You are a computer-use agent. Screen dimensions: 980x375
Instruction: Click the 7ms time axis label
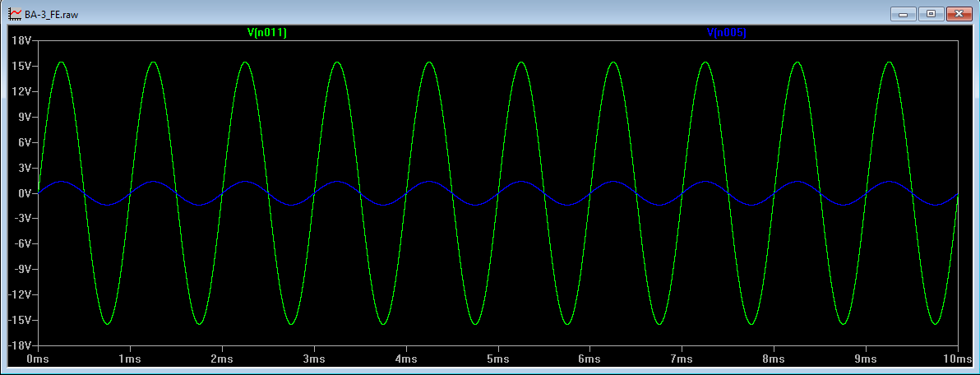point(682,359)
